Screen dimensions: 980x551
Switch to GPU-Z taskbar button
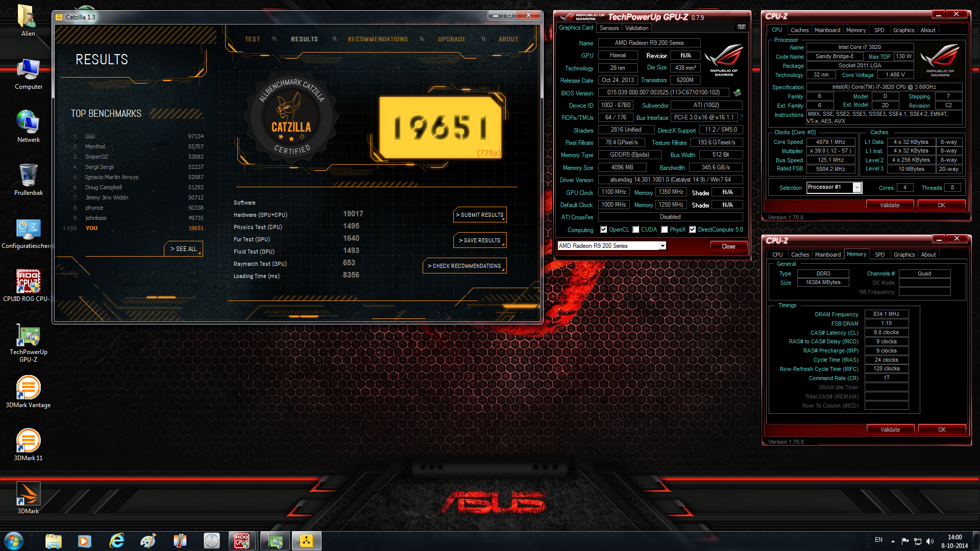click(275, 541)
